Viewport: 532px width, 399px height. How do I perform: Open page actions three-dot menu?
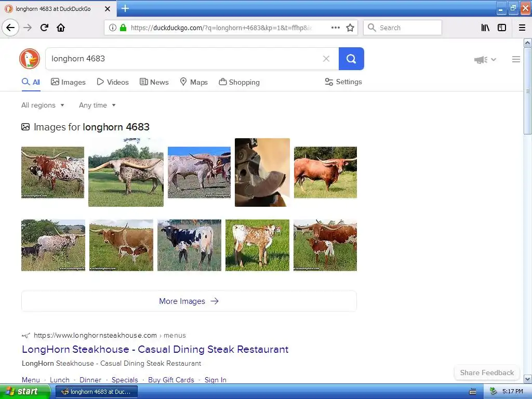pos(336,28)
